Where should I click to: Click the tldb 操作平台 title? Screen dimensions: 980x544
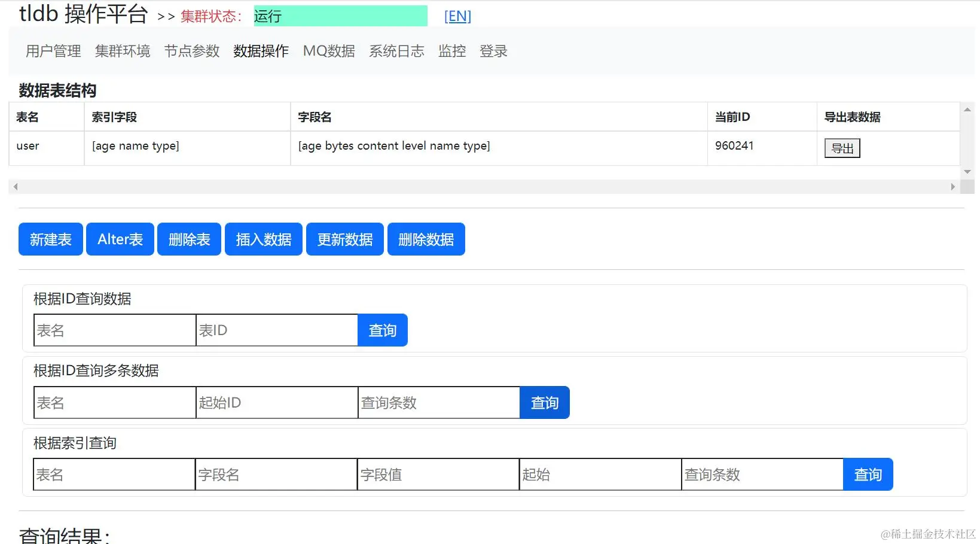(x=83, y=14)
